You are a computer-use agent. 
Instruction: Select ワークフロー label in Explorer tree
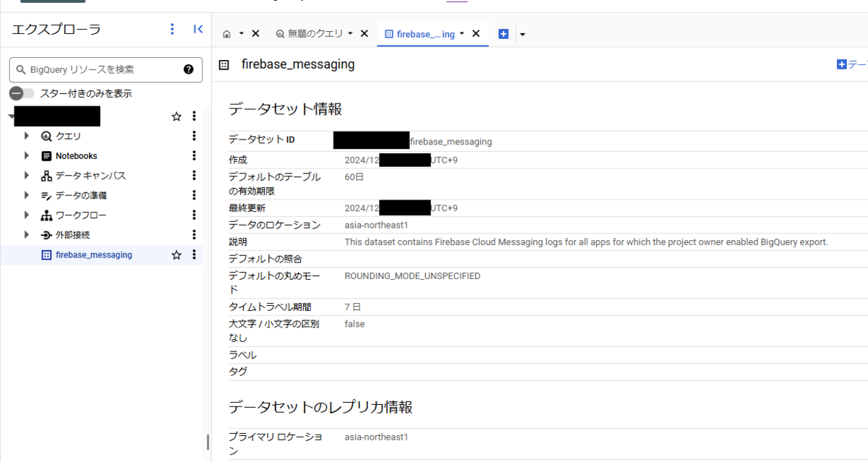81,215
